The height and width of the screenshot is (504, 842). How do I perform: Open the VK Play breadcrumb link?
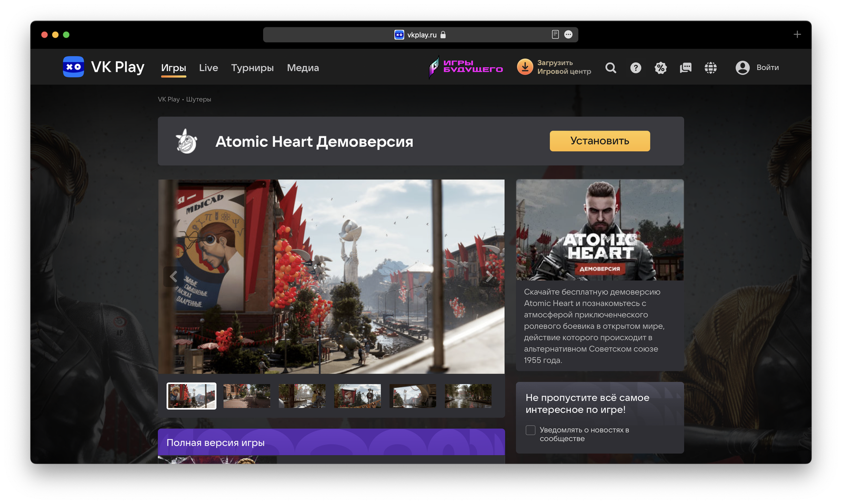(x=168, y=99)
